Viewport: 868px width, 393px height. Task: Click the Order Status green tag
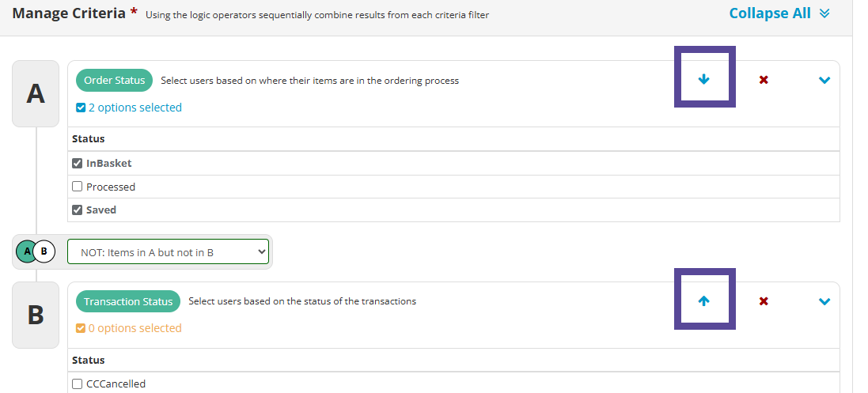(114, 81)
